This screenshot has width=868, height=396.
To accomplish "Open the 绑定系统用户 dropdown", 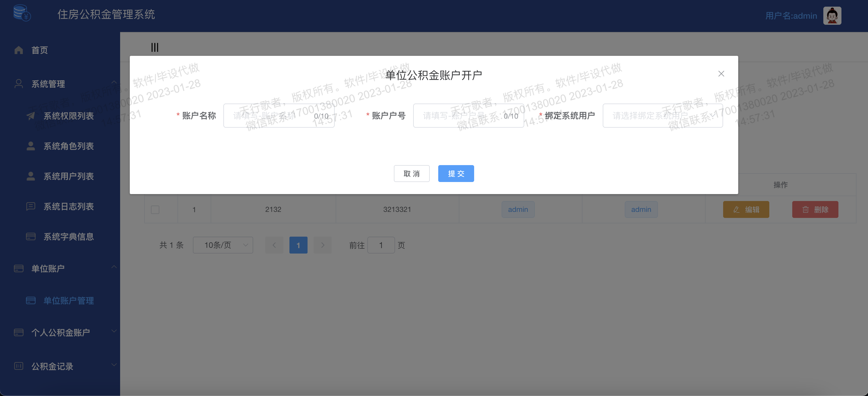I will click(662, 116).
